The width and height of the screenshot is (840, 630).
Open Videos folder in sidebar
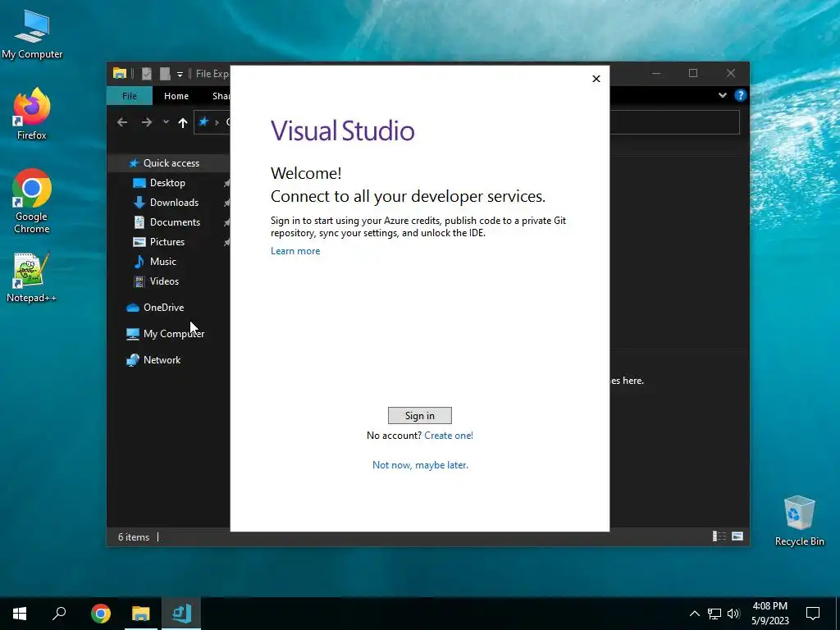[164, 281]
